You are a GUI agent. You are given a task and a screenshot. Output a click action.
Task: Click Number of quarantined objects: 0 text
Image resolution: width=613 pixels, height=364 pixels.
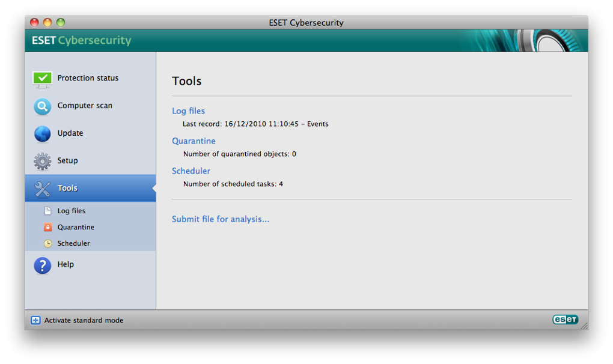(240, 154)
